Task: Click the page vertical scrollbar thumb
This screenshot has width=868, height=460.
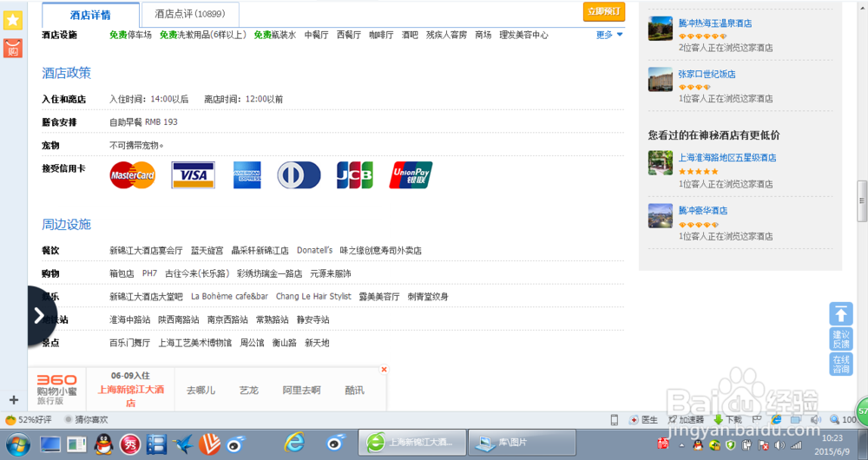Action: pyautogui.click(x=862, y=200)
